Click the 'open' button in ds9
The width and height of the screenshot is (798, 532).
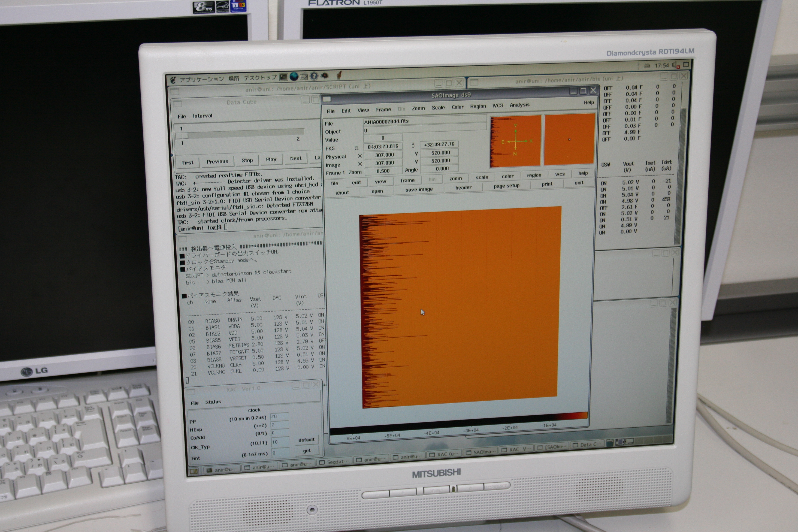[x=377, y=191]
